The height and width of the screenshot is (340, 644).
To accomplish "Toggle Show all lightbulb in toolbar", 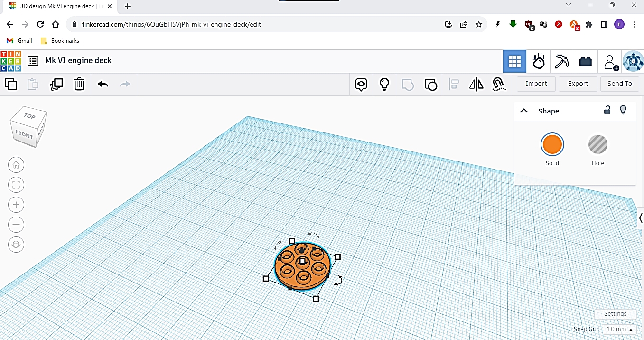I will (x=384, y=85).
